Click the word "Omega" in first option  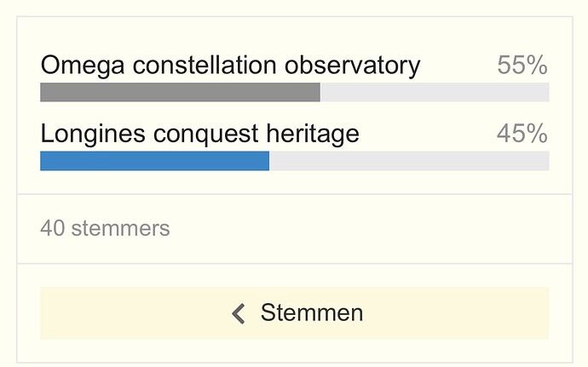79,66
